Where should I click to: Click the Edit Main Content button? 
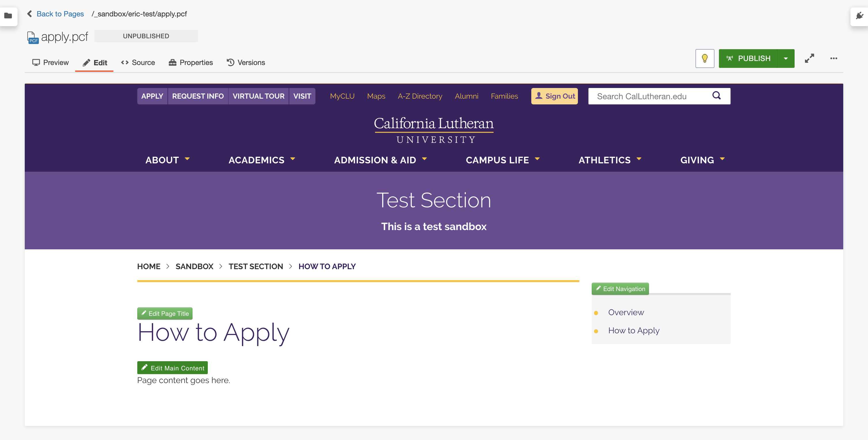click(x=172, y=368)
